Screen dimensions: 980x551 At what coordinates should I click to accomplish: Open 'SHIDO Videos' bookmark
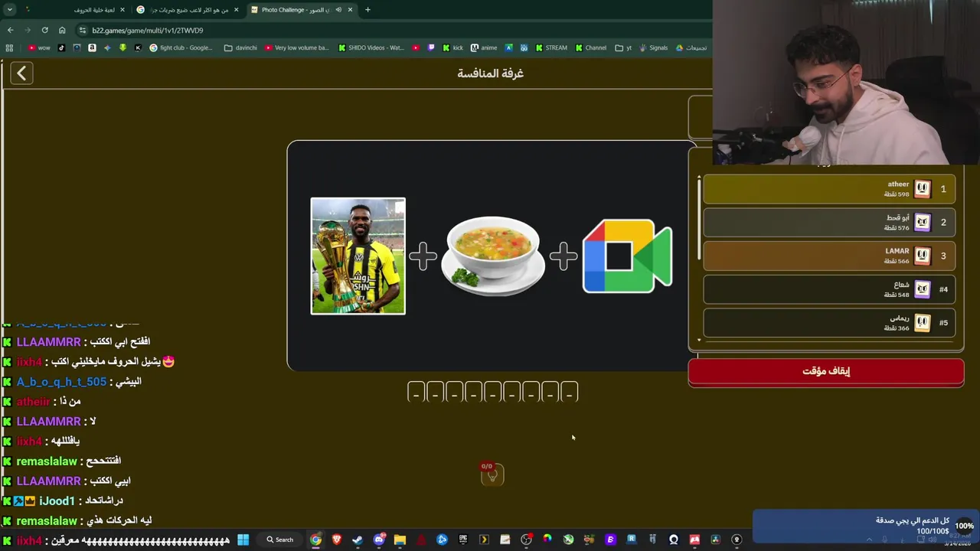click(371, 47)
